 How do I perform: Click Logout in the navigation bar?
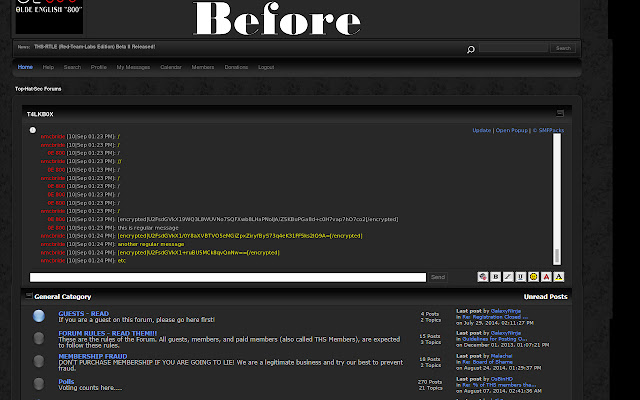point(266,67)
